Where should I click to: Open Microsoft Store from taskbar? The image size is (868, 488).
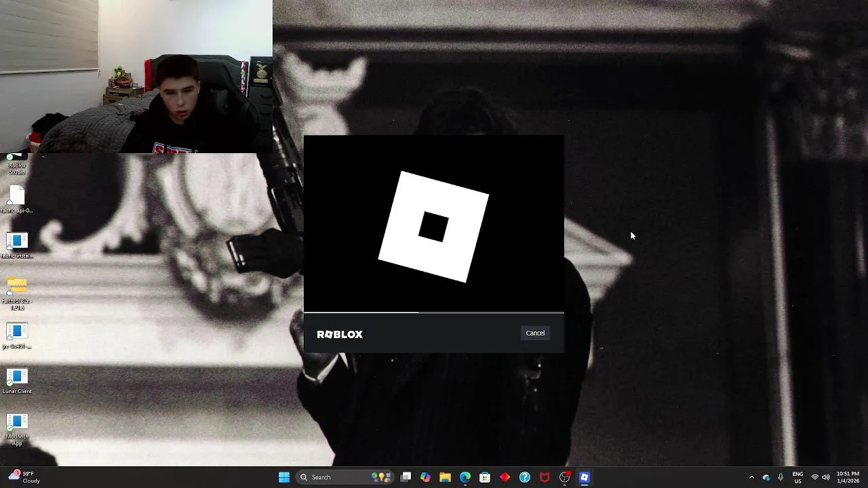click(x=485, y=477)
